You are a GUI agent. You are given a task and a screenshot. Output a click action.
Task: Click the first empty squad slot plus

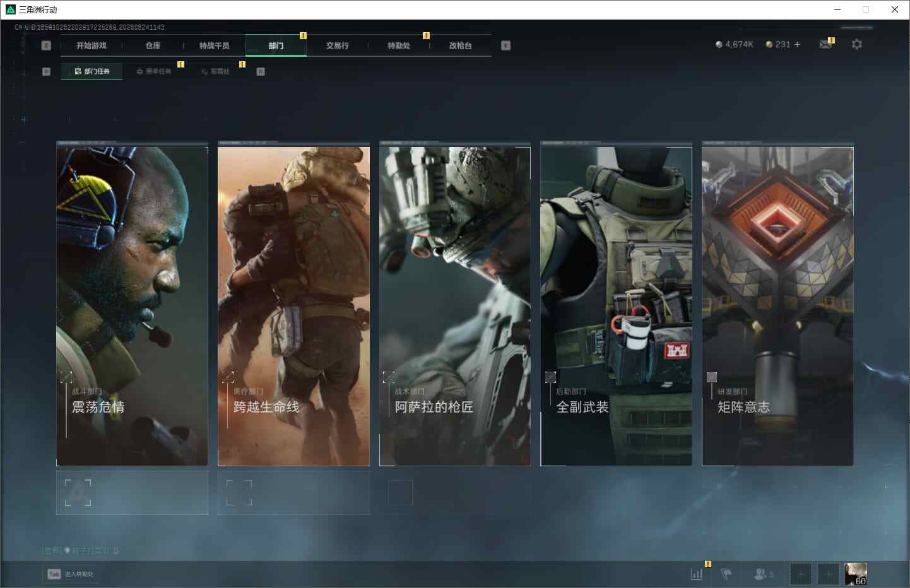pos(801,574)
